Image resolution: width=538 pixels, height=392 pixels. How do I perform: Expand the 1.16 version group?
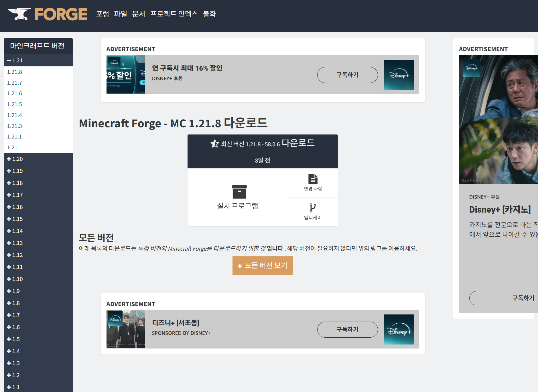[38, 207]
